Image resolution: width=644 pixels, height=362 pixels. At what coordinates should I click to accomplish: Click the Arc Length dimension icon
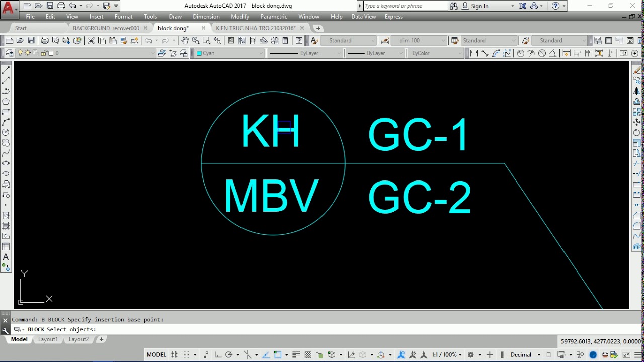(x=496, y=53)
